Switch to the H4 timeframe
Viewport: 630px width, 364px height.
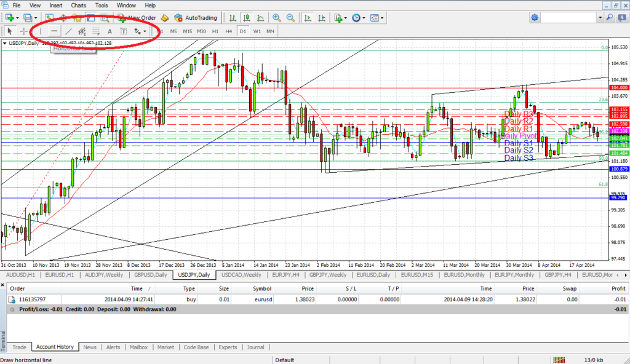click(229, 31)
